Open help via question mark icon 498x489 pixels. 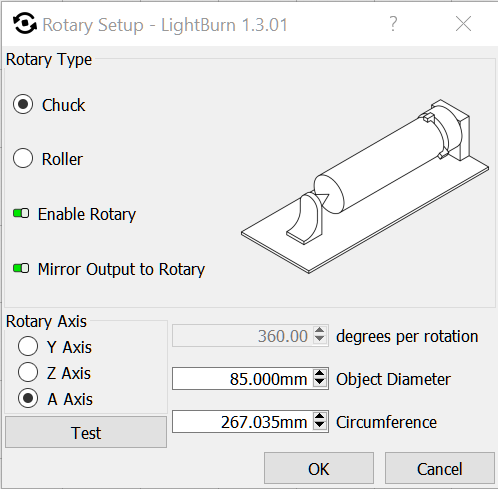point(394,24)
